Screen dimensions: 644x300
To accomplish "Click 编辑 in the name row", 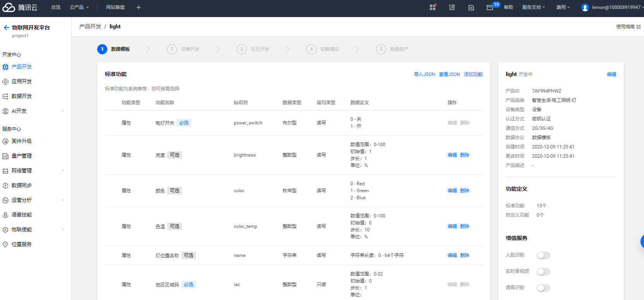I will (452, 255).
